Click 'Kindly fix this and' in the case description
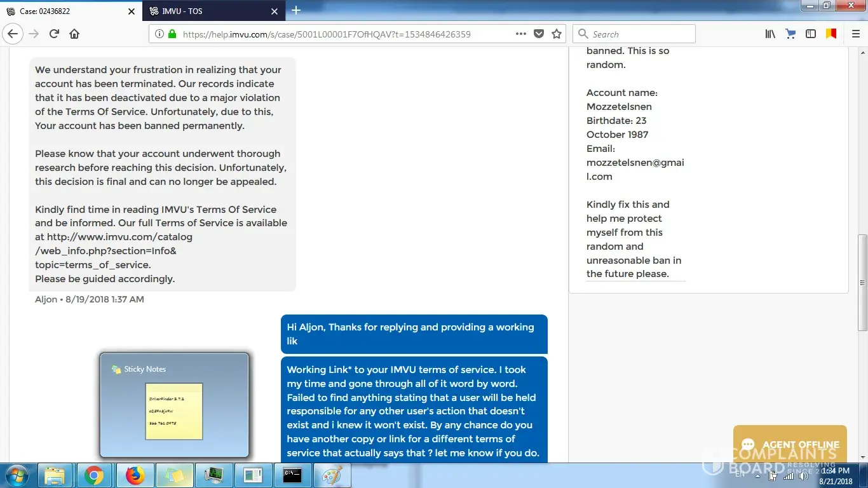868x488 pixels. [628, 205]
